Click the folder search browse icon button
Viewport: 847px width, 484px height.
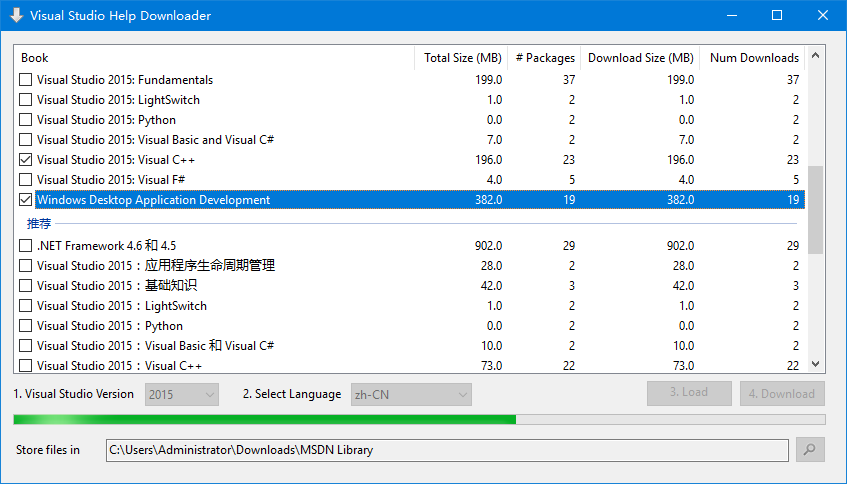click(x=810, y=449)
